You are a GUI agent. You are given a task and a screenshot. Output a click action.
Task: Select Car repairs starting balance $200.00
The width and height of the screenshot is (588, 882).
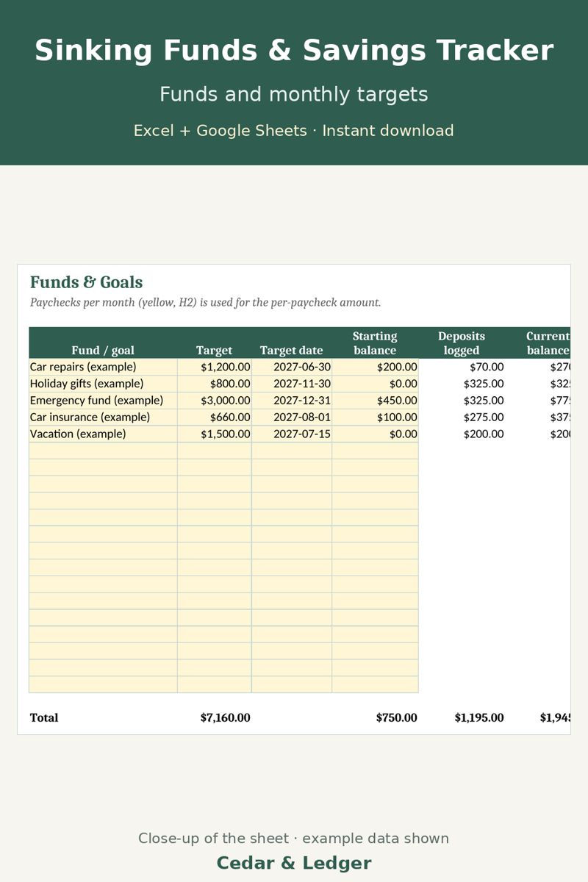tap(375, 367)
